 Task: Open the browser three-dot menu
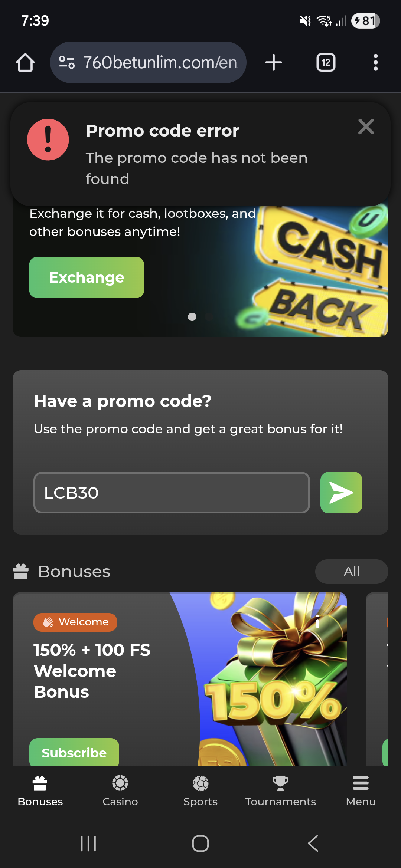(x=376, y=62)
